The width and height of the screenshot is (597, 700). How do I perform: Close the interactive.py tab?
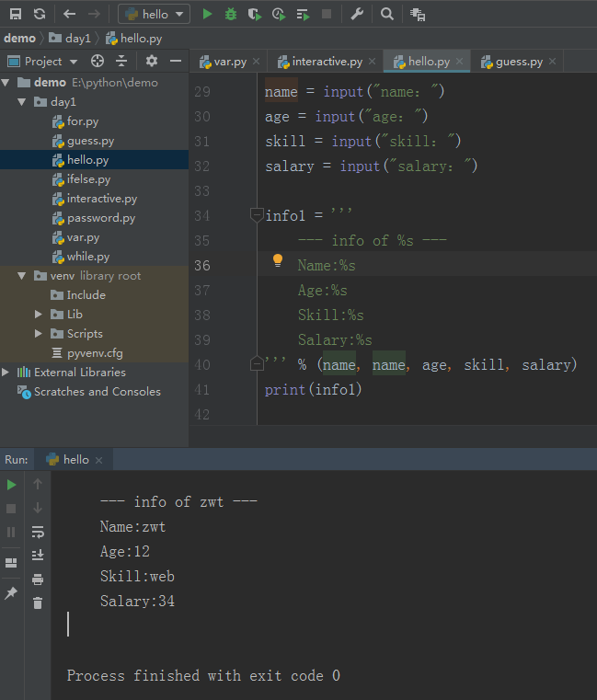(x=372, y=61)
